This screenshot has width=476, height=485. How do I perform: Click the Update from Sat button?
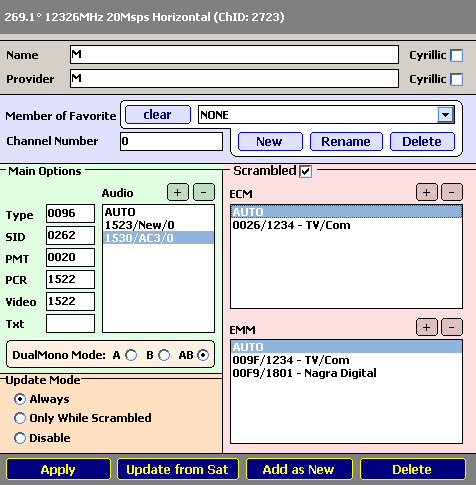point(178,469)
